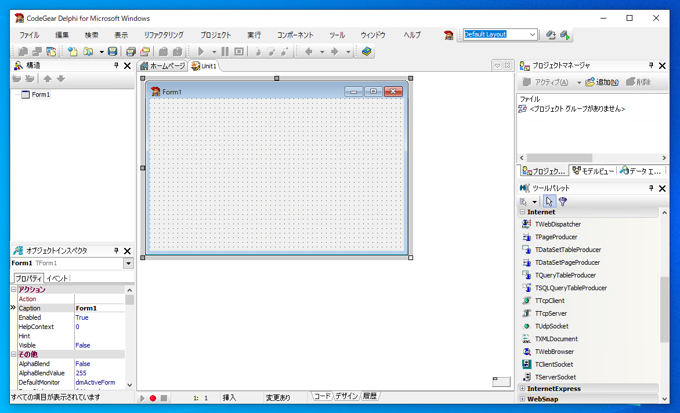The width and height of the screenshot is (680, 413).
Task: Click the Open Project folder icon
Action: pyautogui.click(x=145, y=52)
